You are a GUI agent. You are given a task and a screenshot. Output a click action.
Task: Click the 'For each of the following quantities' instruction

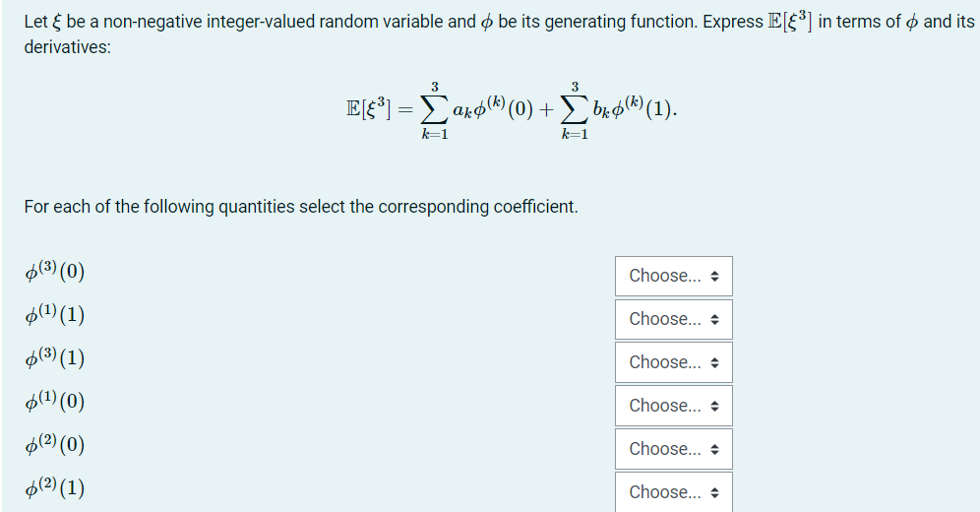(x=301, y=207)
